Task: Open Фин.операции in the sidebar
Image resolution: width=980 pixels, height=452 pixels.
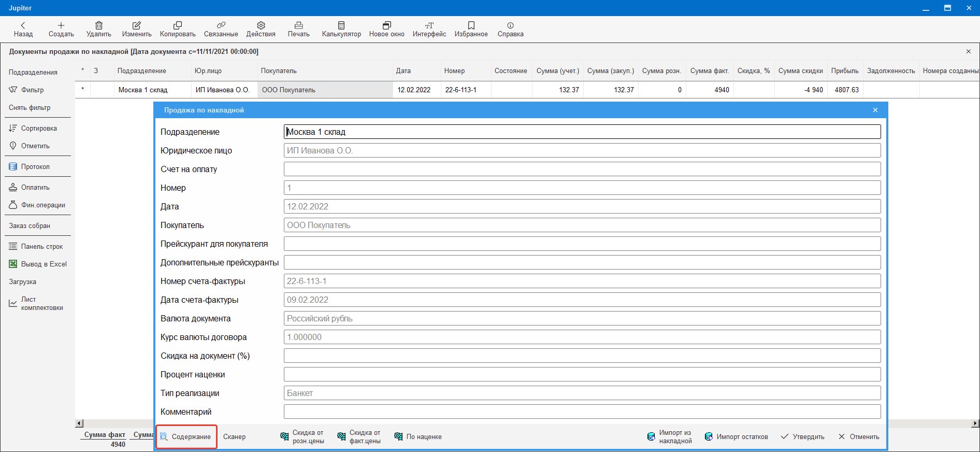Action: [x=37, y=205]
